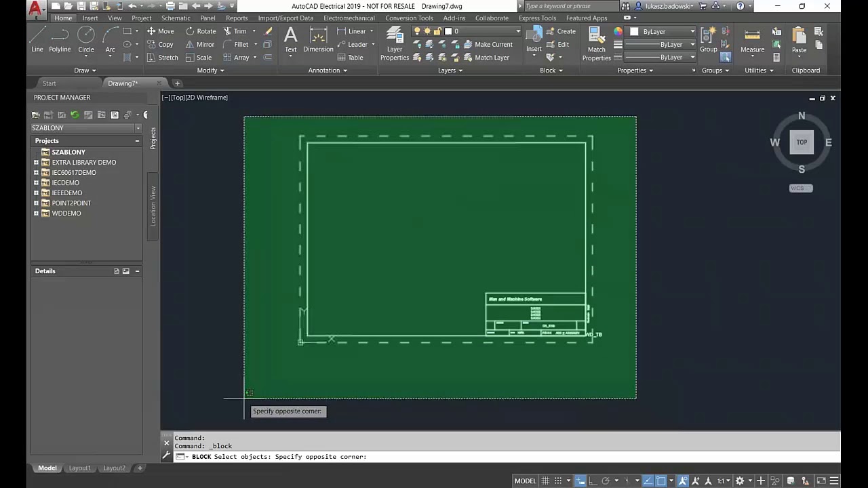
Task: Click Make Current layer button
Action: [x=488, y=45]
